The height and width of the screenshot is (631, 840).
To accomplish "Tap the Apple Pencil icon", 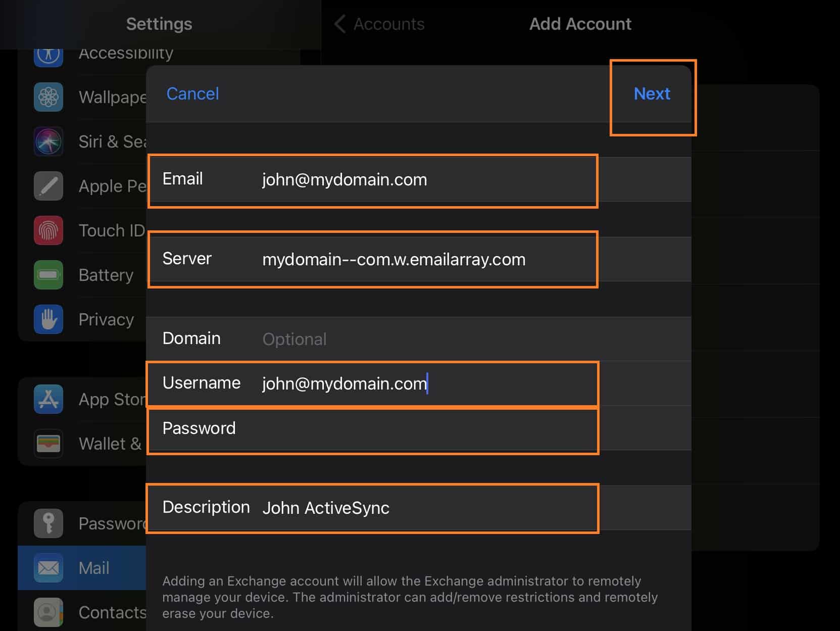I will (x=48, y=186).
